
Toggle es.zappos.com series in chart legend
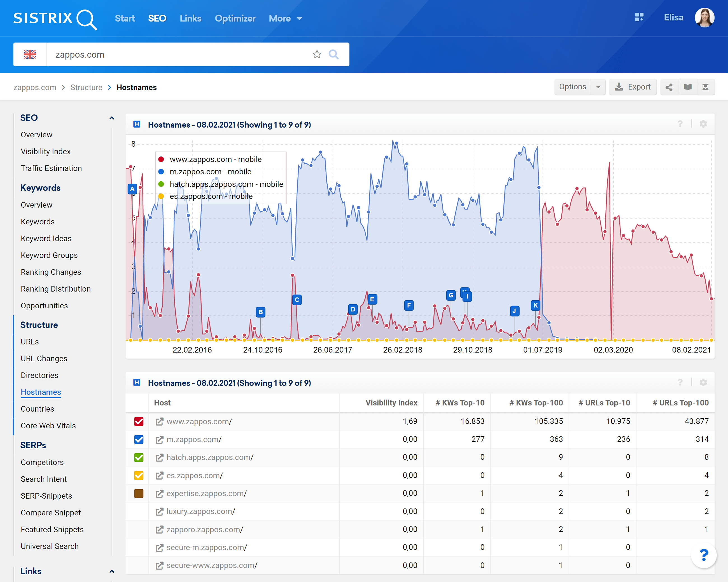tap(206, 196)
